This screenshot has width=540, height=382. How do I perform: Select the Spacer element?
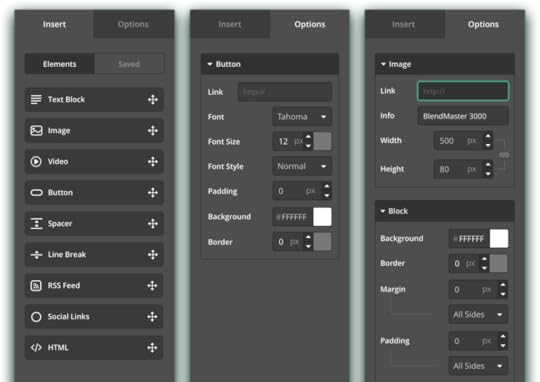click(94, 224)
